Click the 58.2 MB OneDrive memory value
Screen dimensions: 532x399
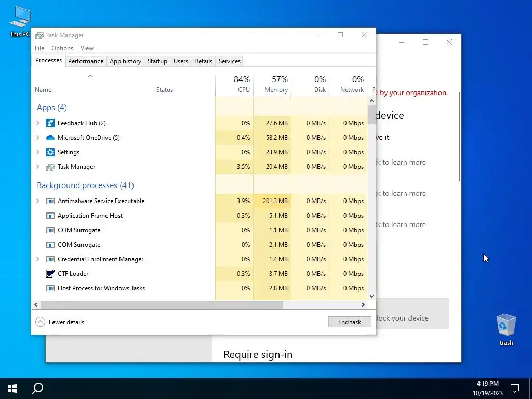pos(276,138)
